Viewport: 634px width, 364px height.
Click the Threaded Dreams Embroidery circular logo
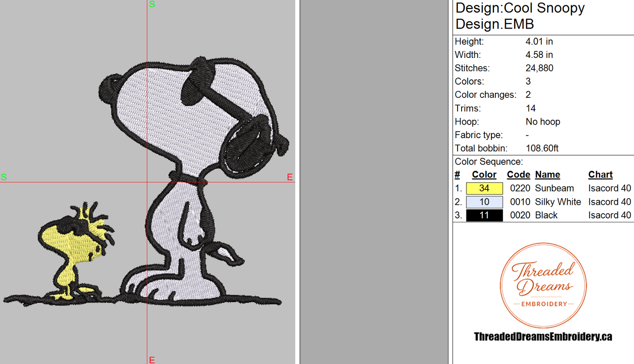click(543, 285)
